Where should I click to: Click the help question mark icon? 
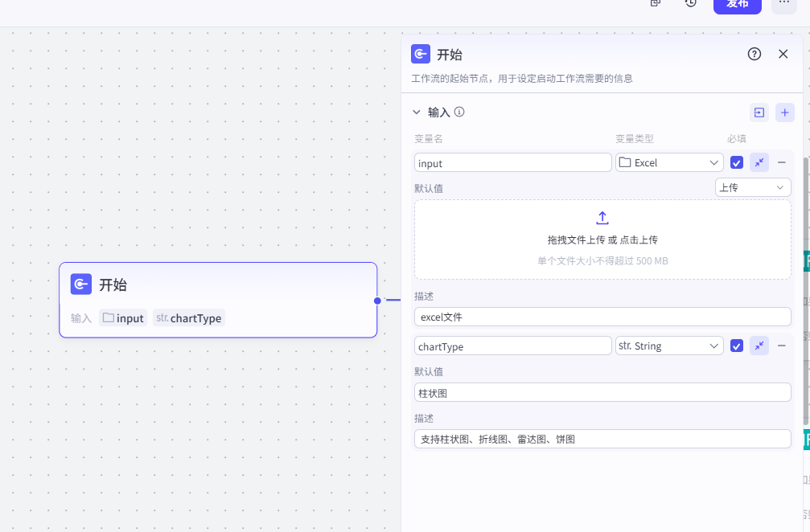(x=754, y=54)
